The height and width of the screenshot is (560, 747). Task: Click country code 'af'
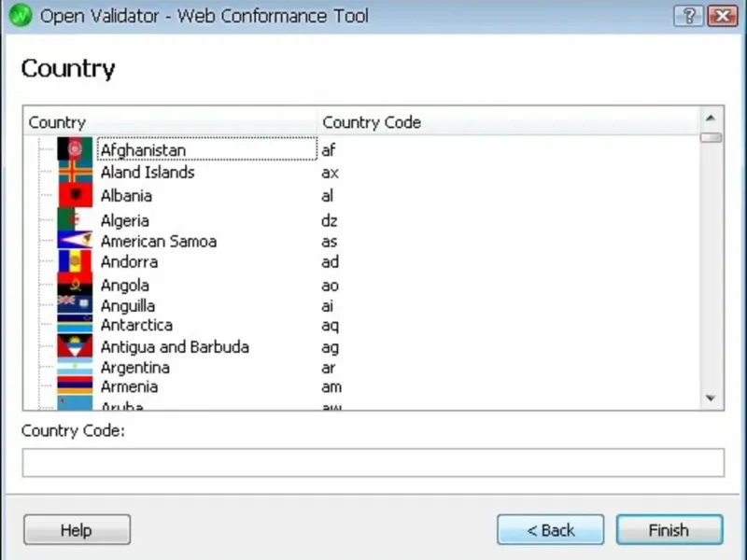[x=329, y=150]
